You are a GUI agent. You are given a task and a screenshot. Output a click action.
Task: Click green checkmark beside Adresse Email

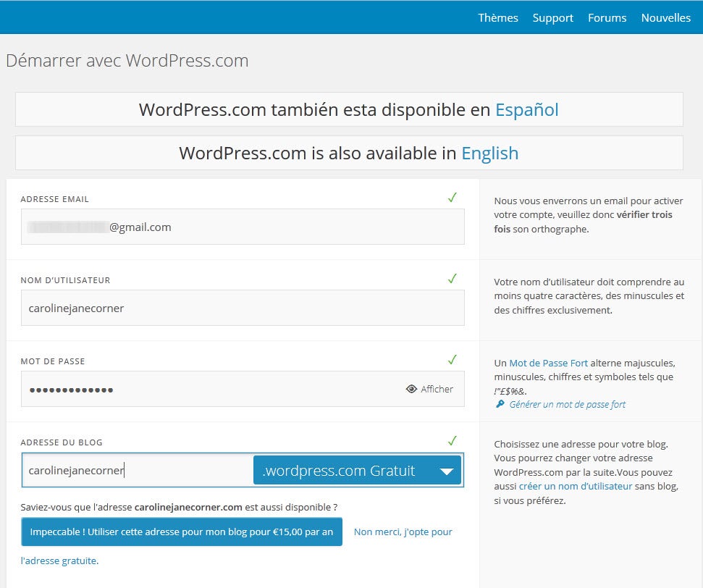(452, 198)
